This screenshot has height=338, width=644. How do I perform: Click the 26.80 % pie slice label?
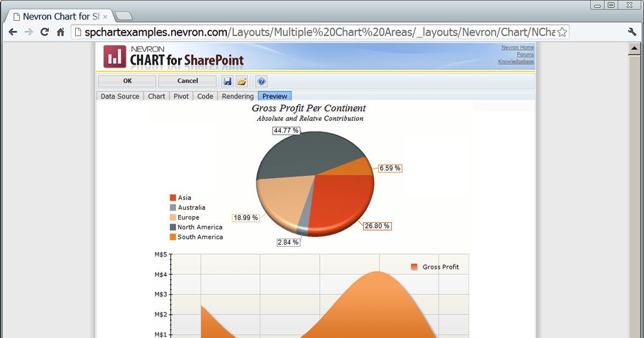(377, 226)
